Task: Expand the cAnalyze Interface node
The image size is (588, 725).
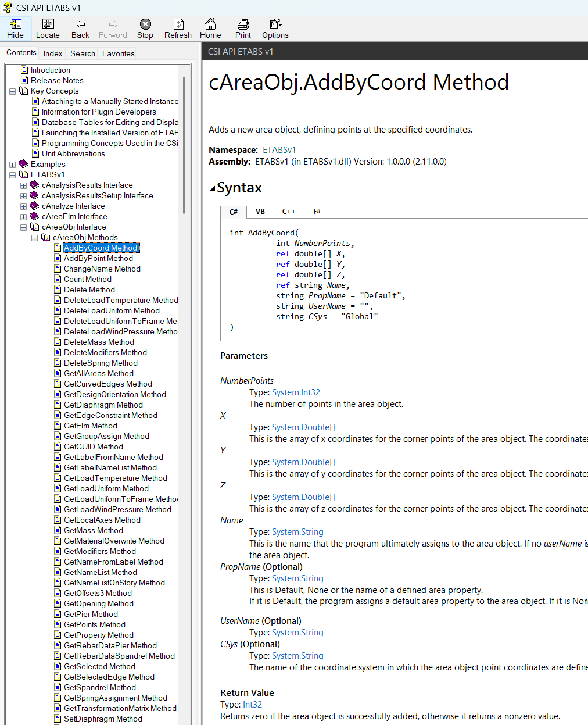Action: pos(24,206)
